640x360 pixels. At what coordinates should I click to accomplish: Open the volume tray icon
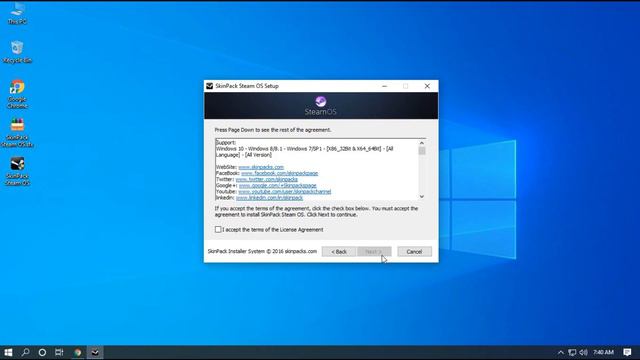584,352
